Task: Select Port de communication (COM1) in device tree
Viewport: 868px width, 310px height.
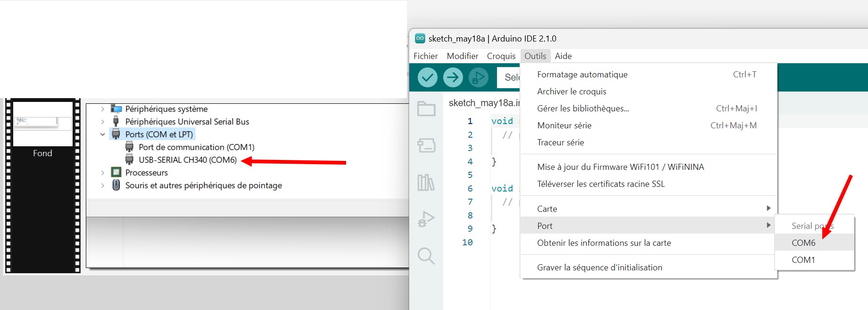Action: pyautogui.click(x=196, y=147)
